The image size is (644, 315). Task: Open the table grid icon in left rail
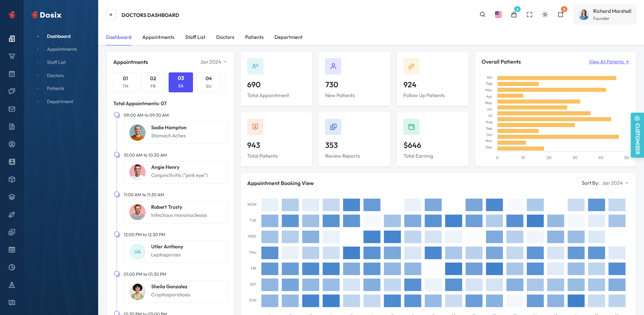point(12,250)
